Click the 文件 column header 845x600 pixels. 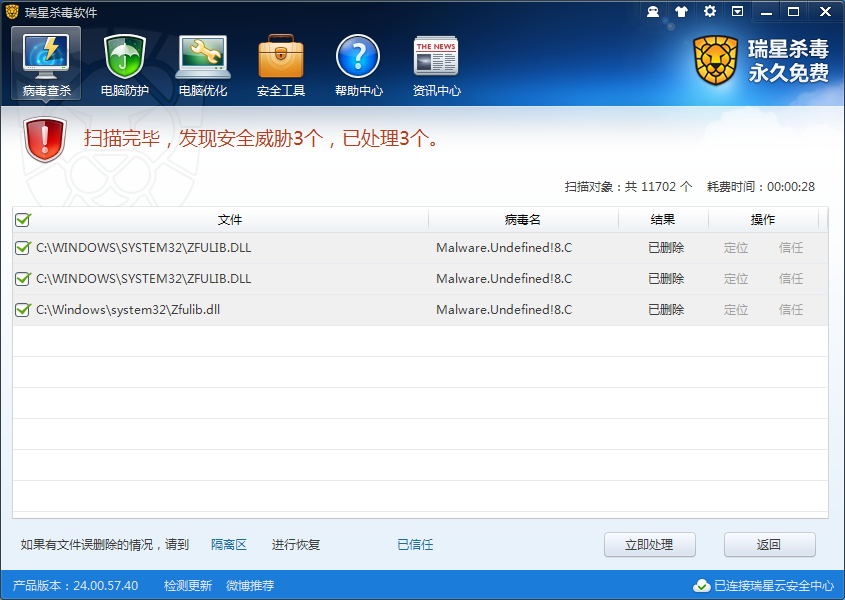230,219
